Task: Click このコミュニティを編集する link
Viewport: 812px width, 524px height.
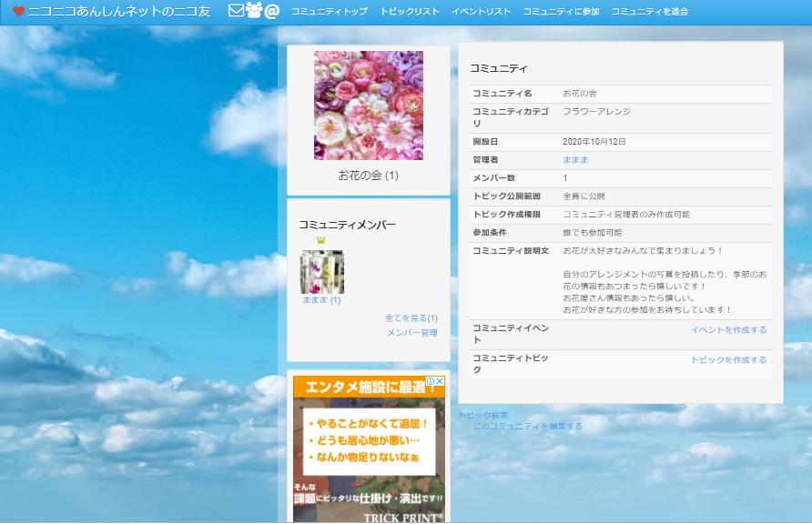Action: tap(528, 427)
